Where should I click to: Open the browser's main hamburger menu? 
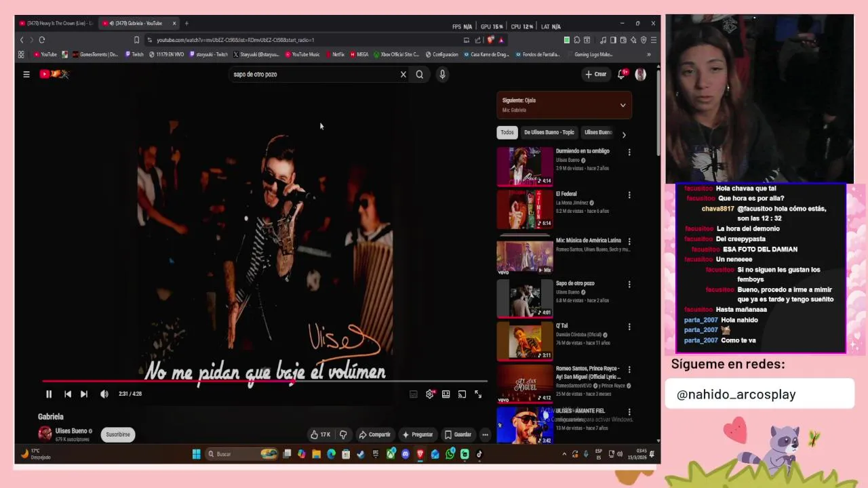653,40
